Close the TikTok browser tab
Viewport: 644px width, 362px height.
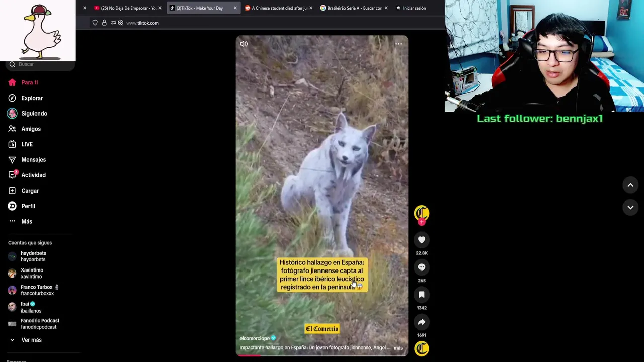pos(235,8)
